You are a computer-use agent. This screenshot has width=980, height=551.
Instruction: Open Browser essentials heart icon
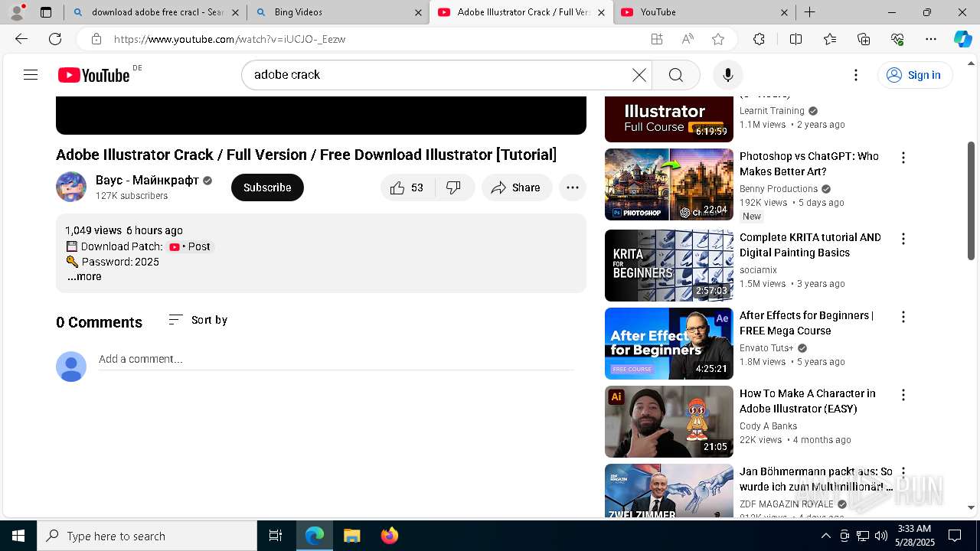[x=897, y=39]
